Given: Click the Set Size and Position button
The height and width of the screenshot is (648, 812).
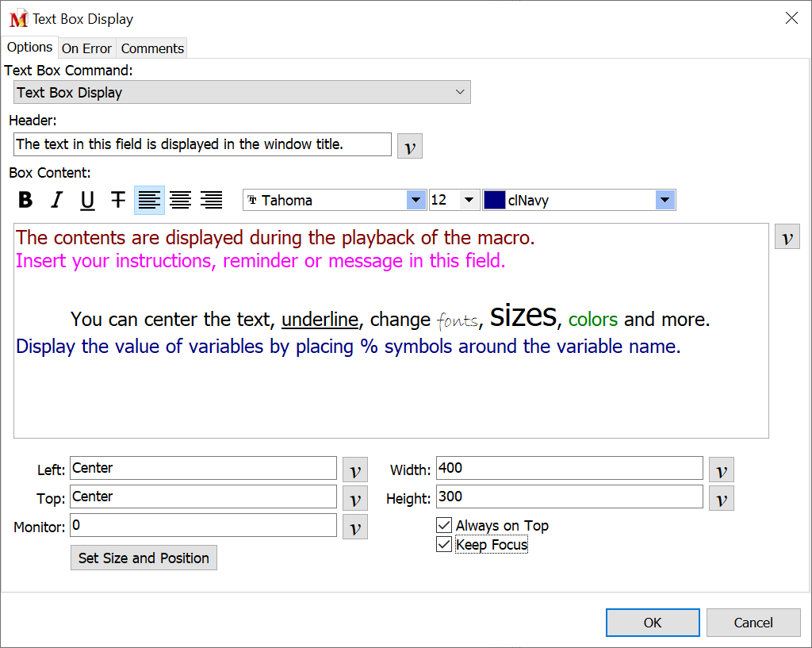Looking at the screenshot, I should tap(144, 558).
